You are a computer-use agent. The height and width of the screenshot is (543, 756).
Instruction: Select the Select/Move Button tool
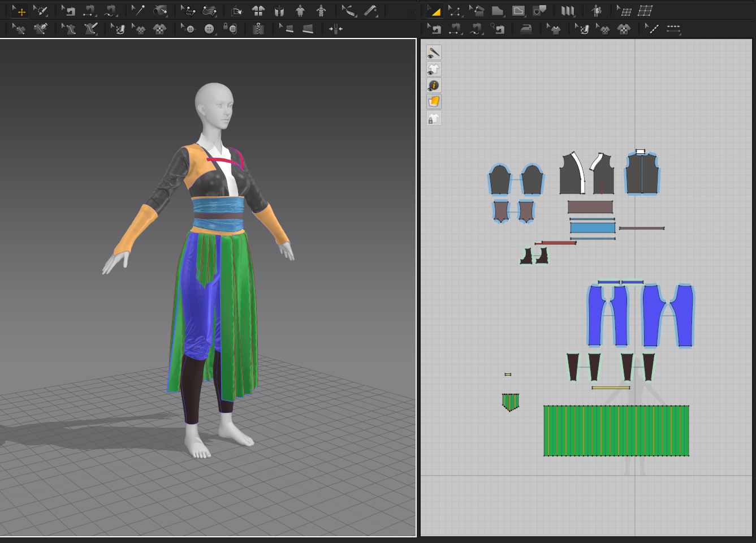point(188,29)
